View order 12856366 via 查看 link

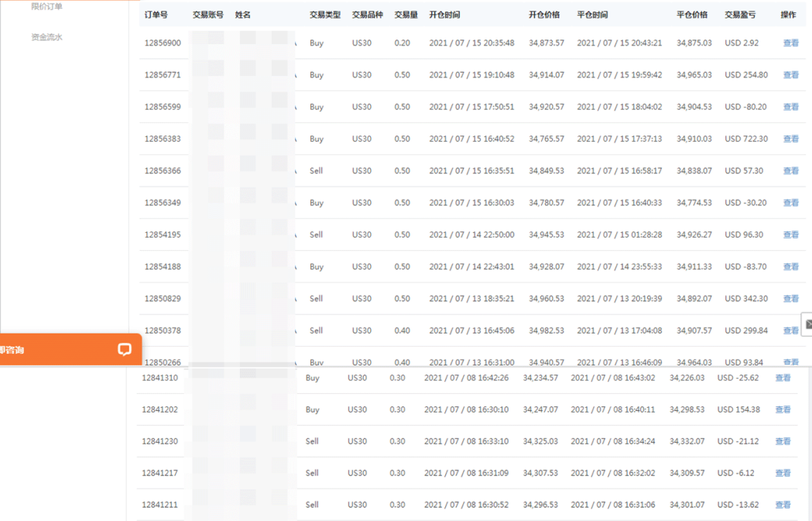(x=790, y=171)
